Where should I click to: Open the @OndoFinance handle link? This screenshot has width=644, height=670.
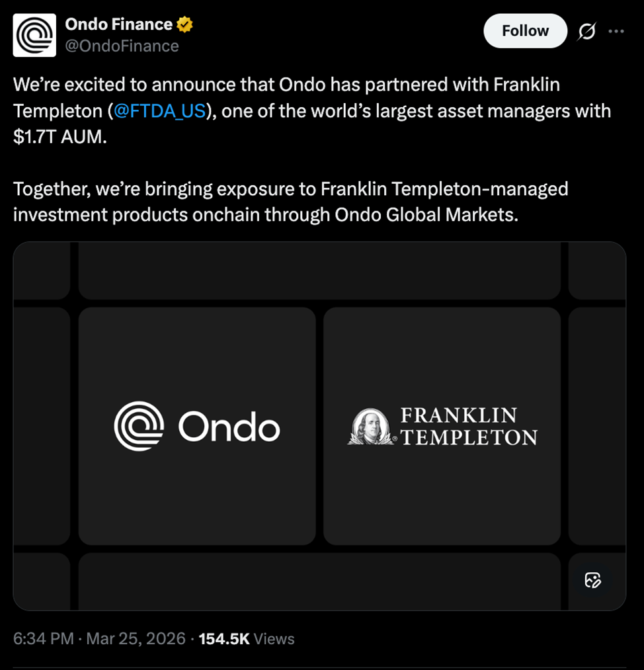click(122, 46)
